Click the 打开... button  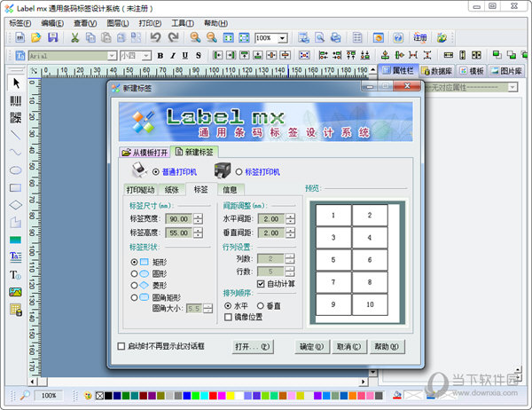pos(253,347)
